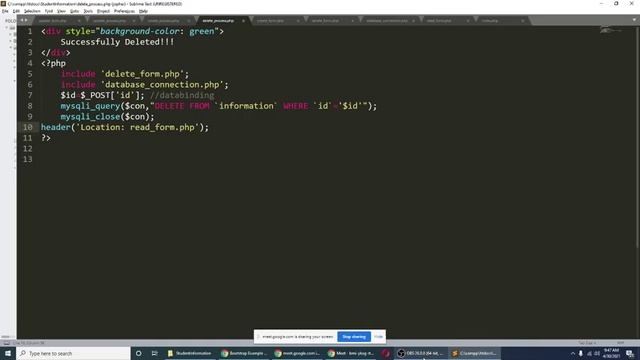The width and height of the screenshot is (640, 360).
Task: Click 'delete_form.php' string on line 5
Action: click(142, 74)
